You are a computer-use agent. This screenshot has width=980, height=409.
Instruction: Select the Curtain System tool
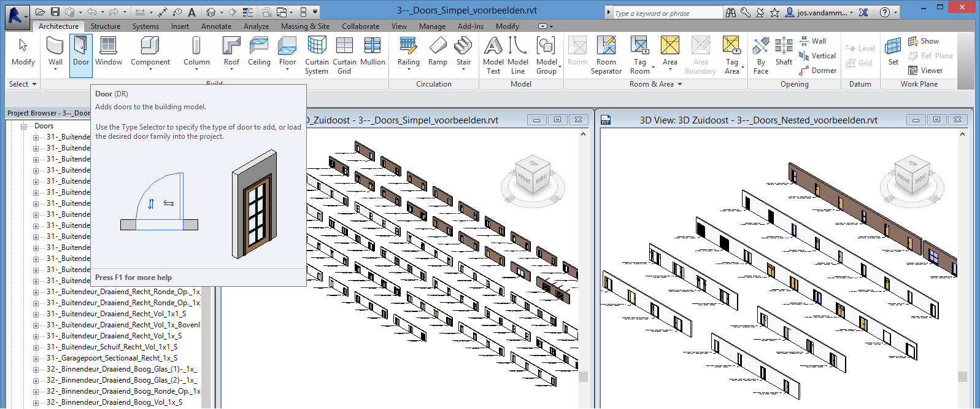point(317,55)
